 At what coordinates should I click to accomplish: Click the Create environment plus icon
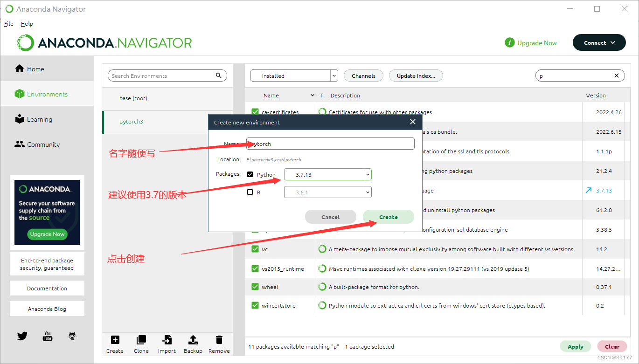click(x=115, y=340)
